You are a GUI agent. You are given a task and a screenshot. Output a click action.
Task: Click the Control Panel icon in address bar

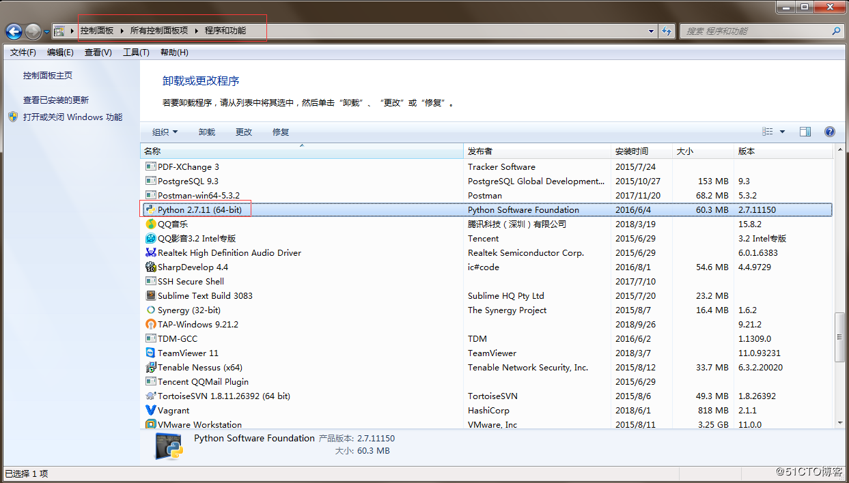(x=60, y=31)
